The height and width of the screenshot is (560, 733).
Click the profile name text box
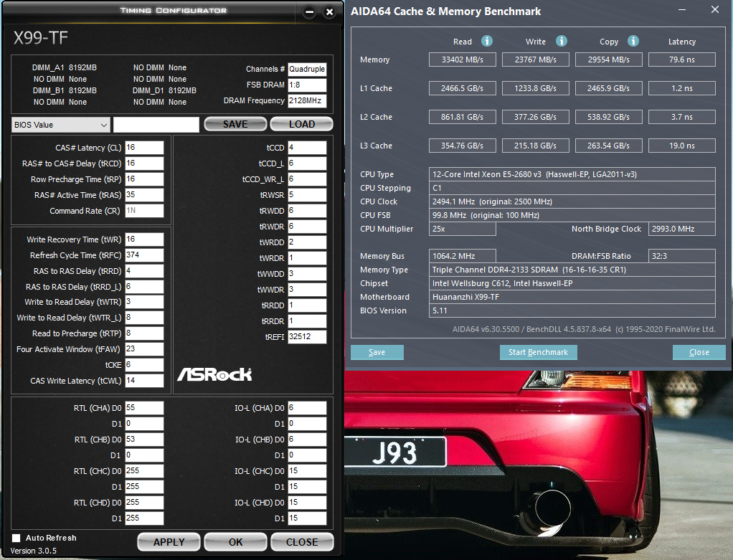pos(156,125)
